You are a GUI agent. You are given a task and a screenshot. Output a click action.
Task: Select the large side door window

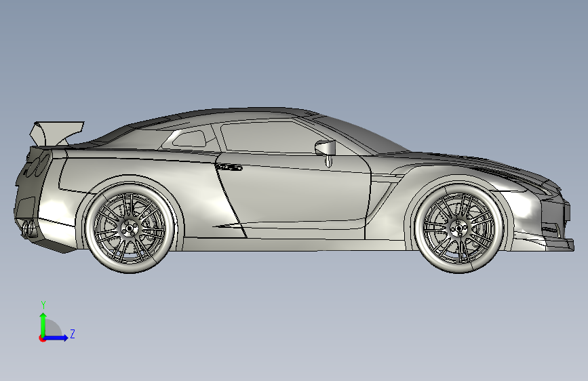(x=268, y=138)
